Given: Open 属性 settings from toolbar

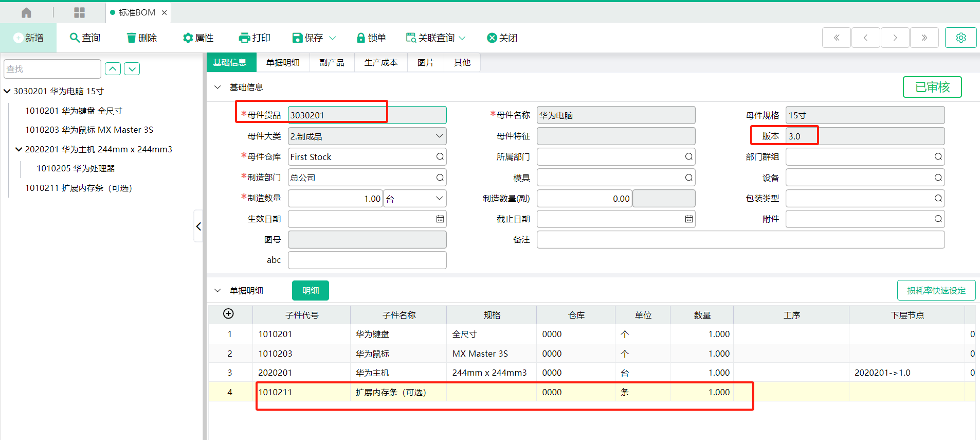Looking at the screenshot, I should pyautogui.click(x=198, y=38).
